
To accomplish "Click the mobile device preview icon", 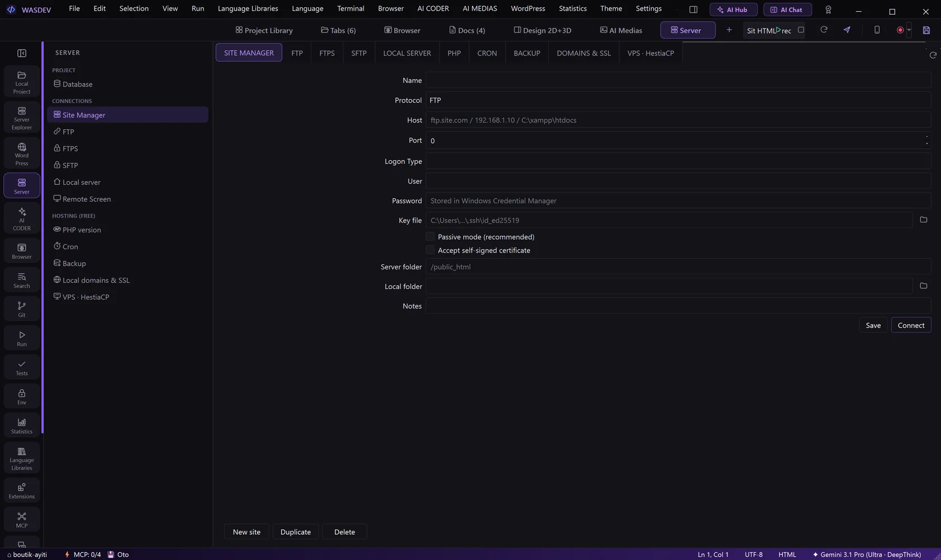I will pos(877,30).
